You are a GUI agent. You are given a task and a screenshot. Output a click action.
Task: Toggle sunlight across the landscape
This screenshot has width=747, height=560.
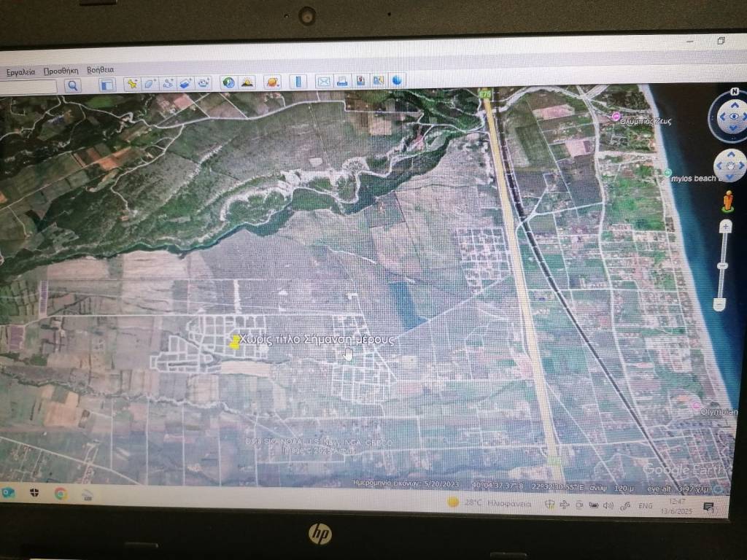pos(247,82)
